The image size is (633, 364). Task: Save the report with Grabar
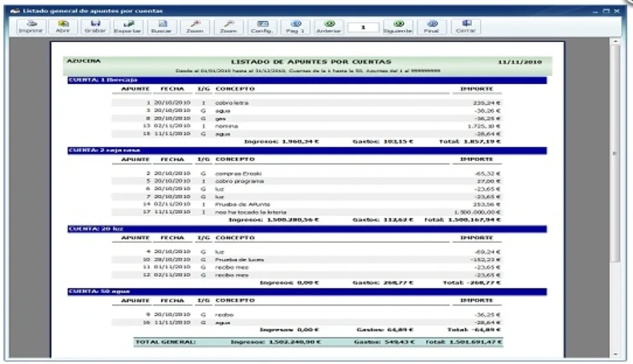pos(96,27)
